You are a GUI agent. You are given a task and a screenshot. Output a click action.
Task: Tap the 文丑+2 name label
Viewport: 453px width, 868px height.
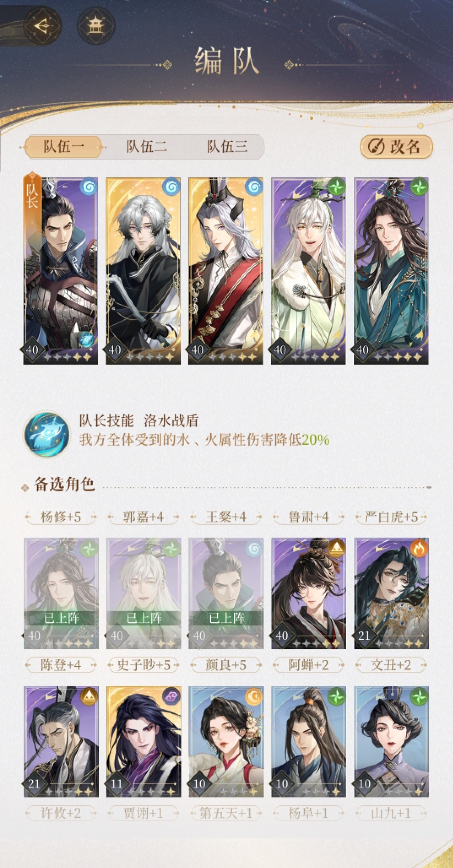click(391, 665)
